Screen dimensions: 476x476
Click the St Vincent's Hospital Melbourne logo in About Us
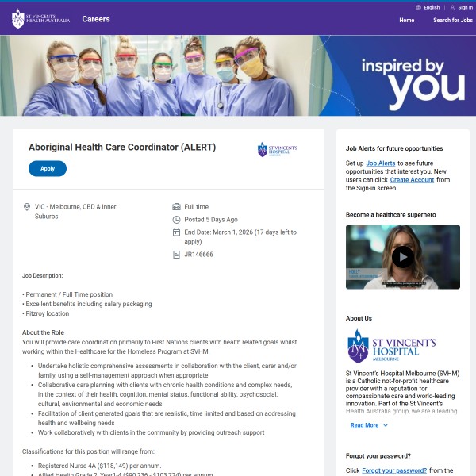coord(392,346)
